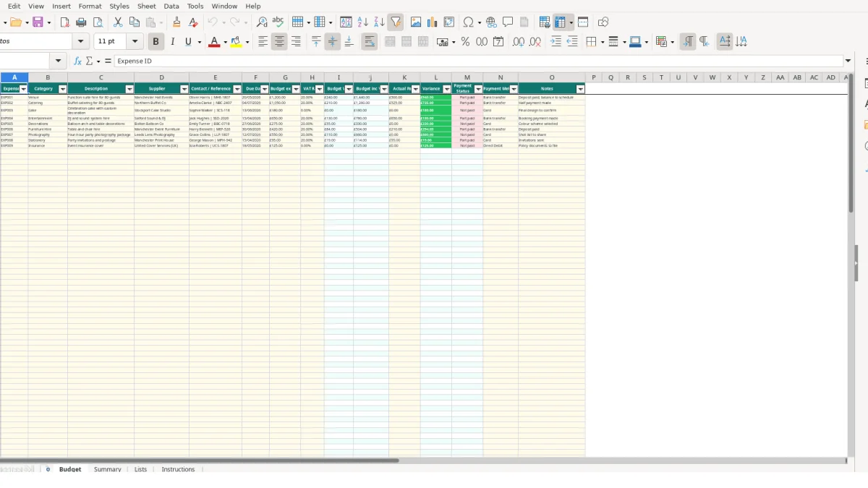This screenshot has height=488, width=868.
Task: Export directly as PDF icon
Action: (64, 22)
